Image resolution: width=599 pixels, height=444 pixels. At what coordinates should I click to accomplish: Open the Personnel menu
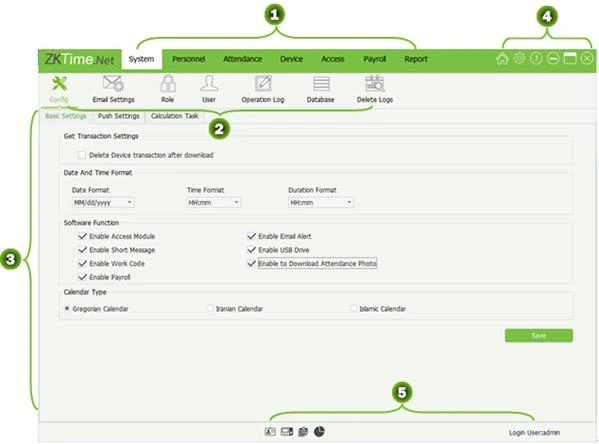[189, 59]
